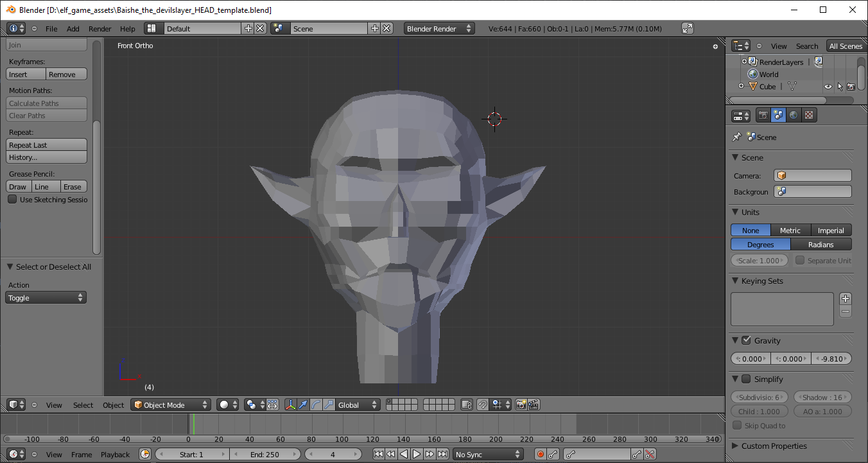The image size is (868, 463).
Task: Open the Texture properties checker icon
Action: coord(809,116)
